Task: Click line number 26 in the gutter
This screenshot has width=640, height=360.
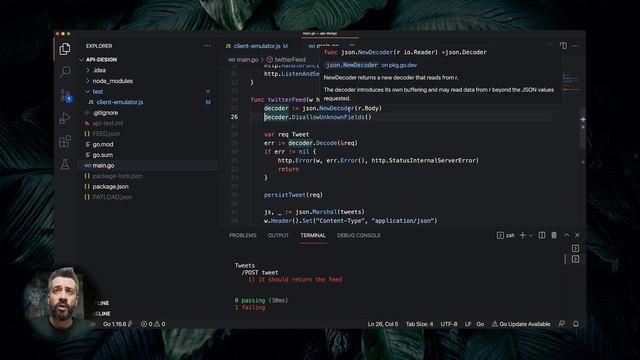Action: [234, 117]
